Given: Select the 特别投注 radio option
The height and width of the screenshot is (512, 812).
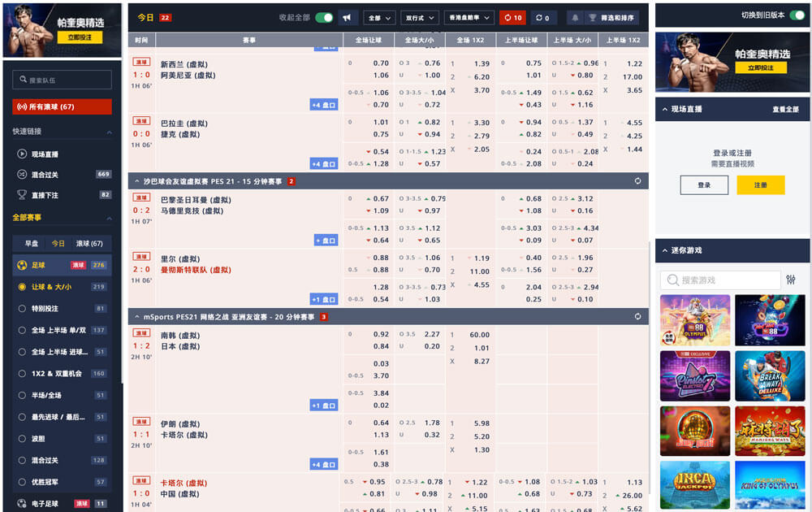Looking at the screenshot, I should pyautogui.click(x=22, y=309).
